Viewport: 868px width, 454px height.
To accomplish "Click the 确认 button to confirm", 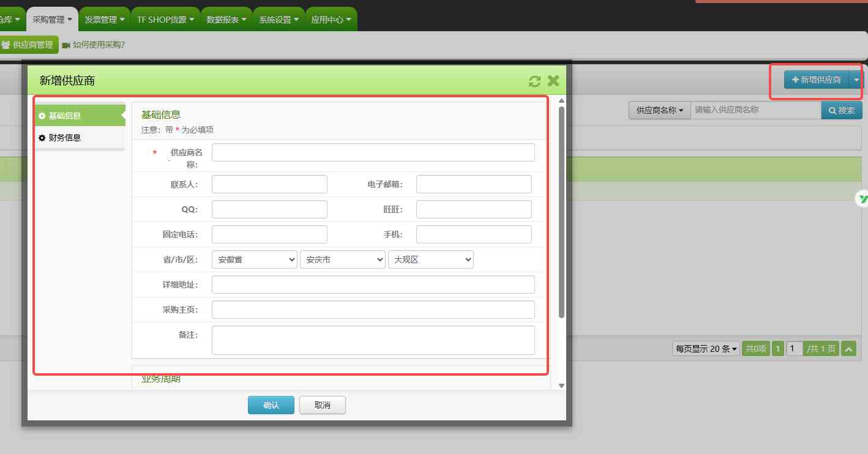I will [x=271, y=404].
